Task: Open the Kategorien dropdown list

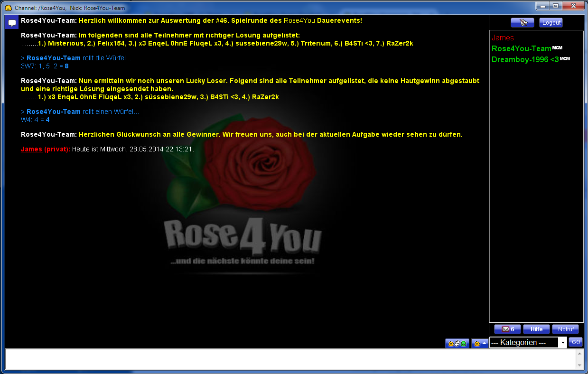Action: (563, 343)
